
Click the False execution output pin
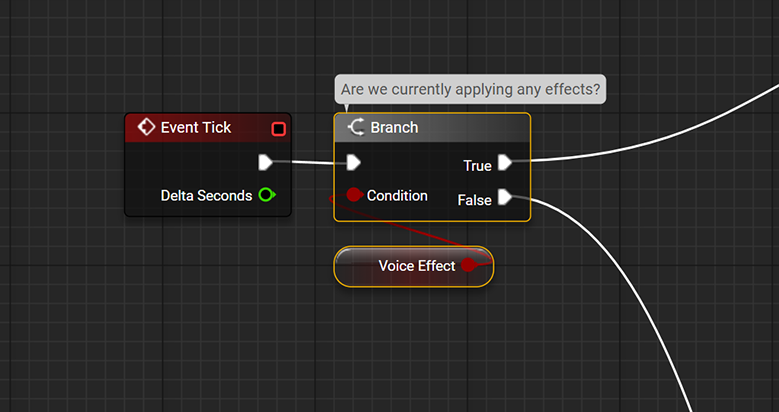[x=505, y=197]
